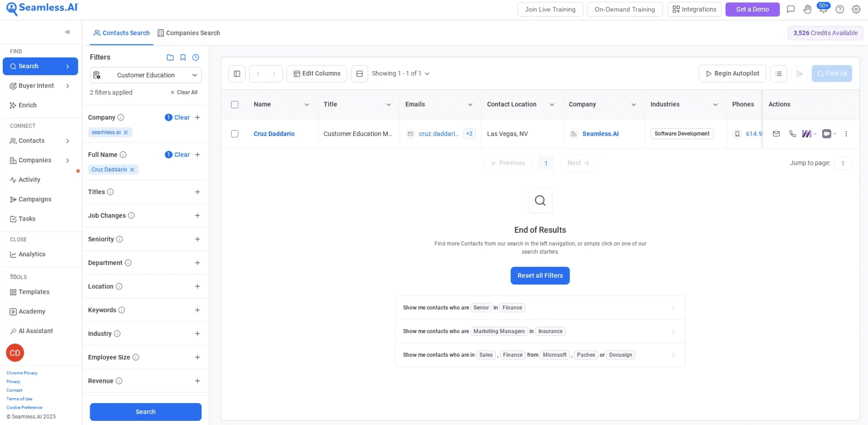Open the three-dot actions menu for Cruz Daddario
868x425 pixels.
846,134
